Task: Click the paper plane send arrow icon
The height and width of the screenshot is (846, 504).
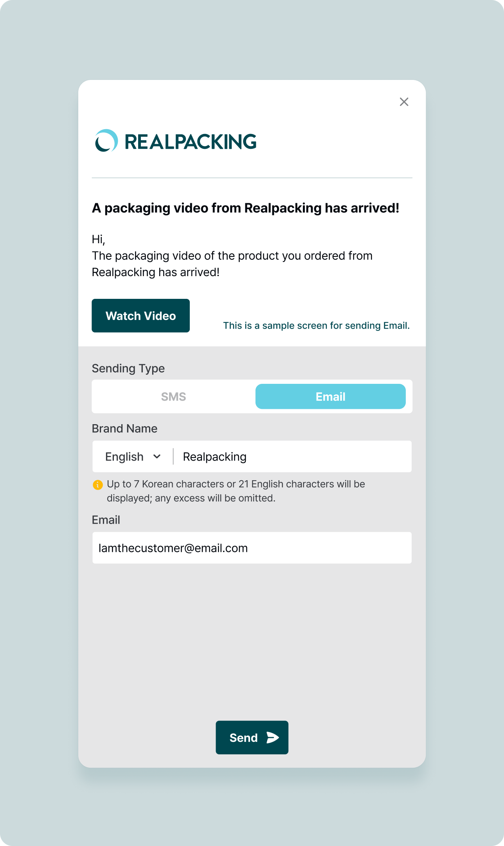Action: (273, 738)
